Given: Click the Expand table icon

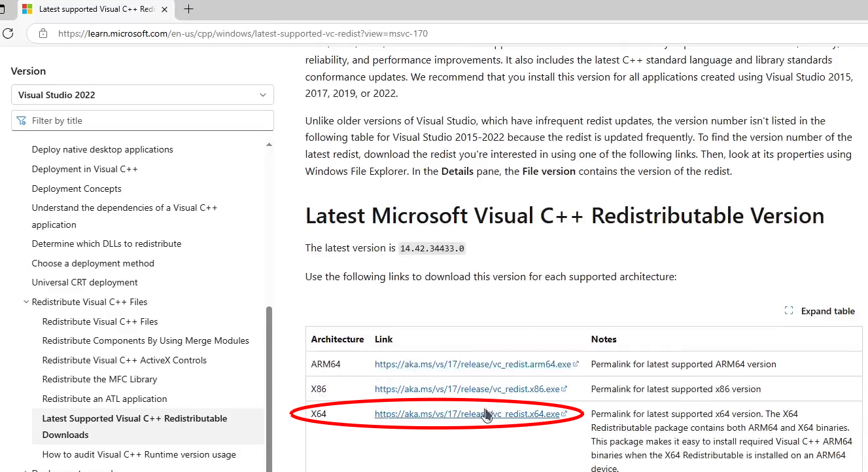Looking at the screenshot, I should tap(789, 311).
